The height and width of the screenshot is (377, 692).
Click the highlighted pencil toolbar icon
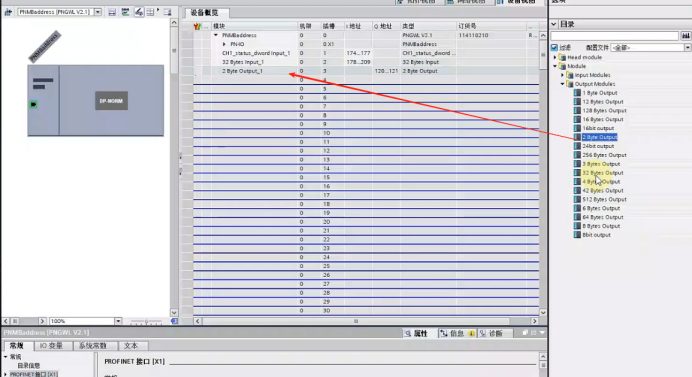(139, 12)
